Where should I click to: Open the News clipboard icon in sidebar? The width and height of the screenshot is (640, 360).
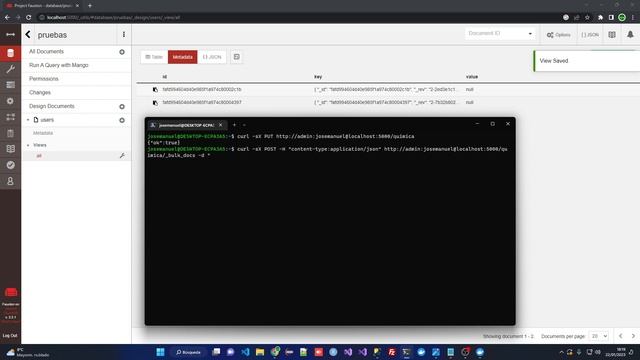click(x=11, y=133)
